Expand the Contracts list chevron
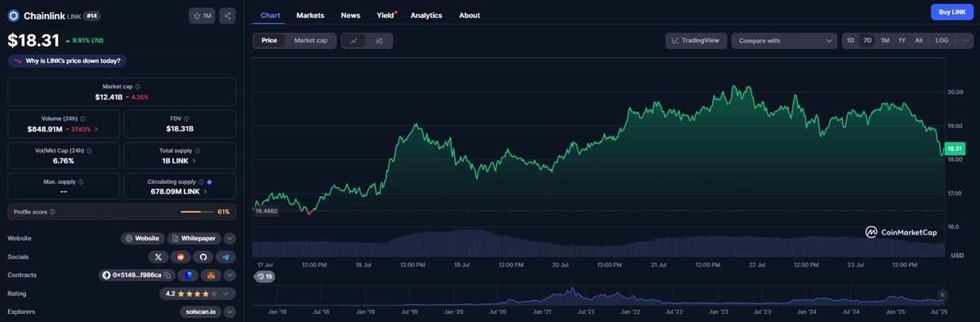 click(x=229, y=275)
